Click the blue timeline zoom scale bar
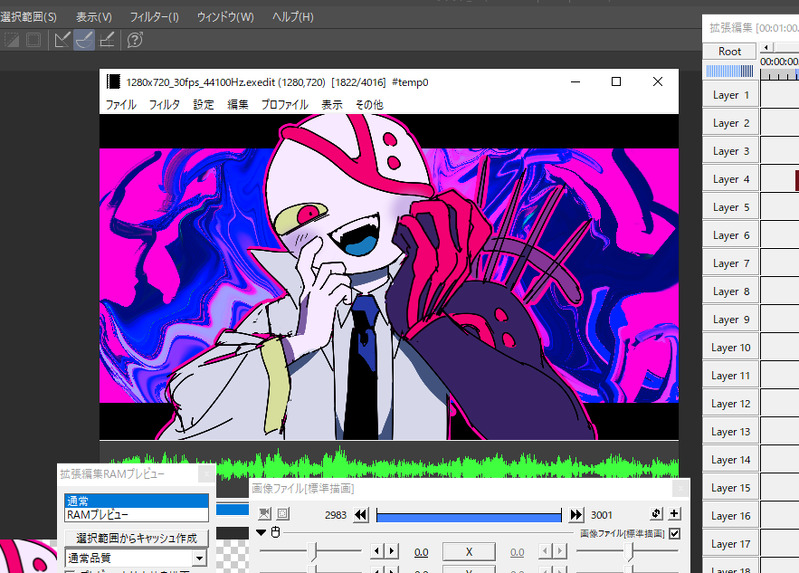 tap(730, 71)
